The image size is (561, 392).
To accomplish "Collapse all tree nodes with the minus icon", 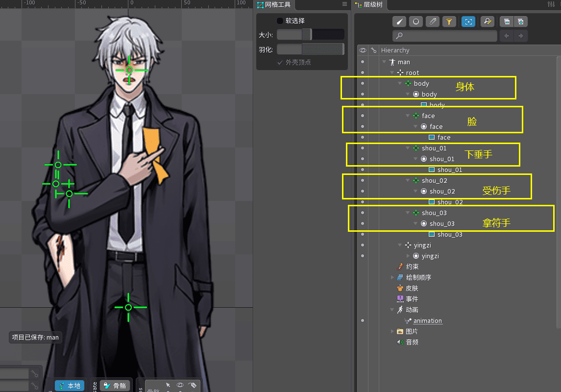I will coord(507,22).
